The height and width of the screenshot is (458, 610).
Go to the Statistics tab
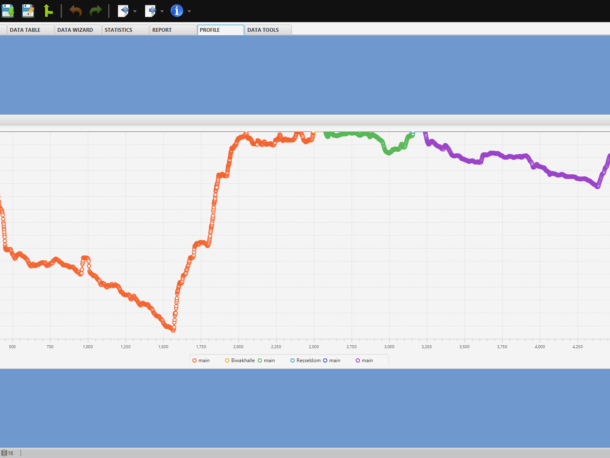pos(119,30)
